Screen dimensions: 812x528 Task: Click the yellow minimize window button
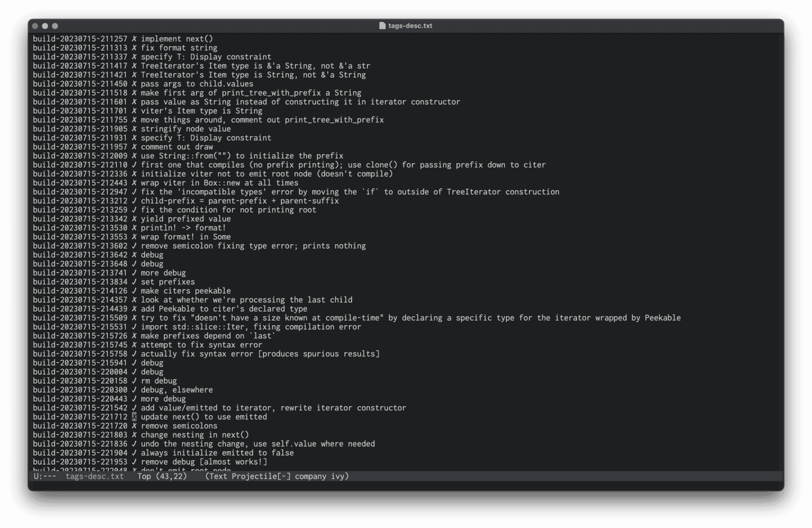point(45,26)
